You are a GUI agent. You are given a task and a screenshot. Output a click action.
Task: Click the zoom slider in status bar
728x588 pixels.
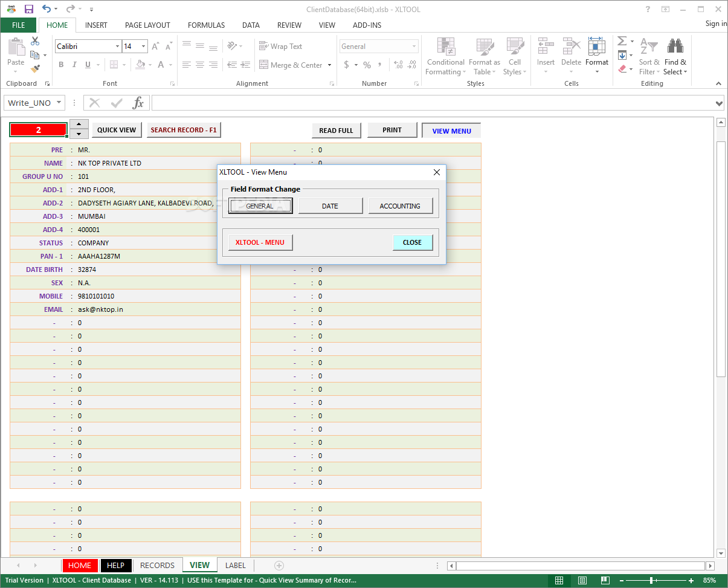(x=651, y=580)
